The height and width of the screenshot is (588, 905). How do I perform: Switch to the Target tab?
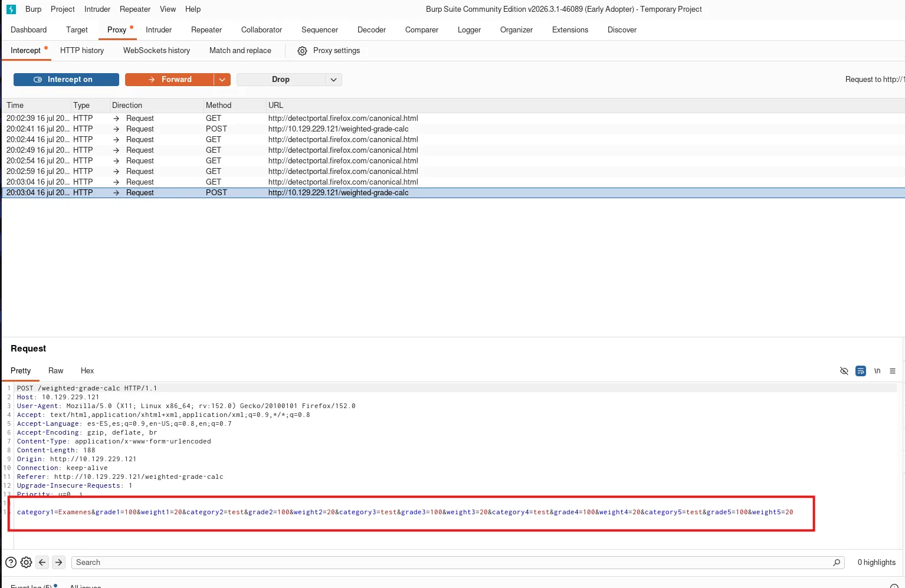click(77, 30)
